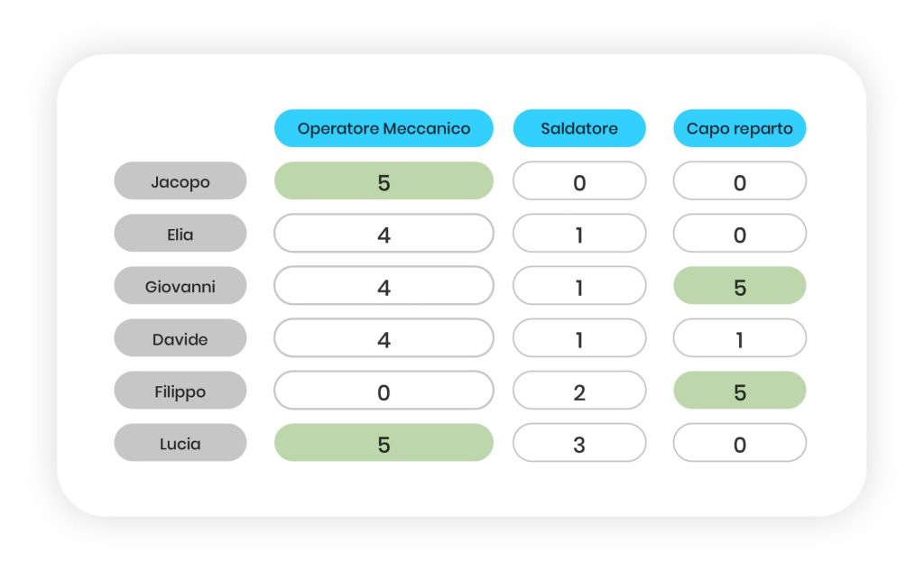
Task: Click Lucia's Capo reparto cell showing 0
Action: (x=739, y=443)
